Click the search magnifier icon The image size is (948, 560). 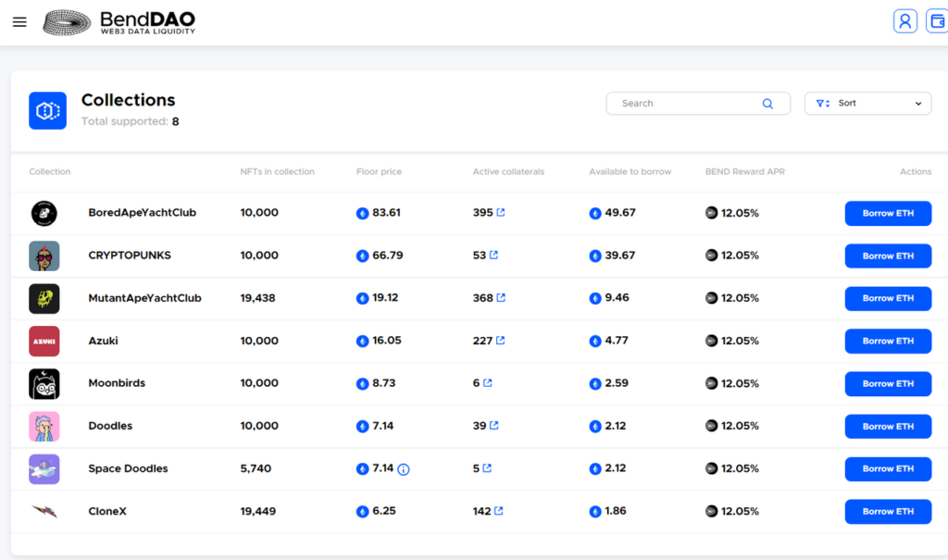click(767, 104)
